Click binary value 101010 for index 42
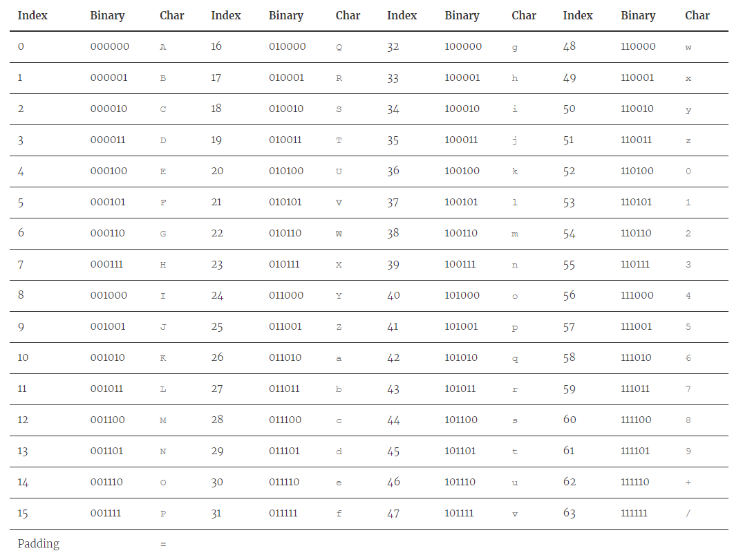743x560 pixels. click(461, 357)
